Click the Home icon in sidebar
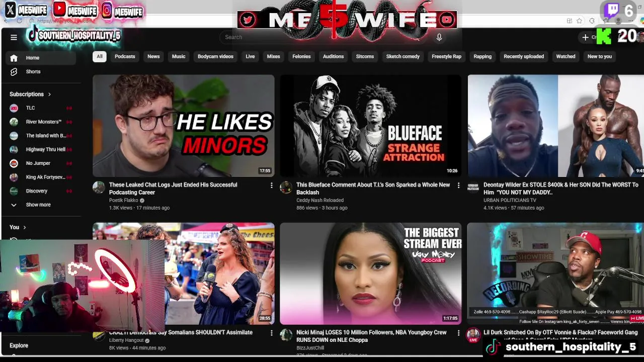This screenshot has height=362, width=644. coord(14,58)
